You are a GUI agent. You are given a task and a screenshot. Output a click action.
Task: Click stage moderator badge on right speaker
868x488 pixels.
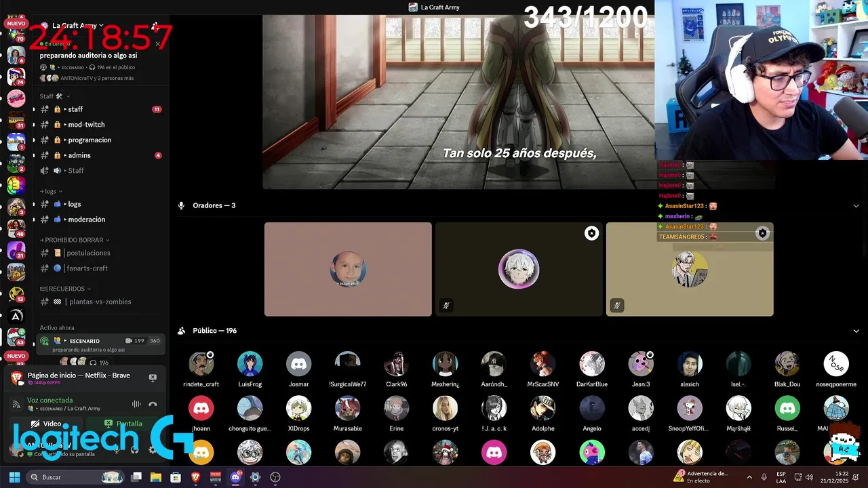[x=762, y=233]
